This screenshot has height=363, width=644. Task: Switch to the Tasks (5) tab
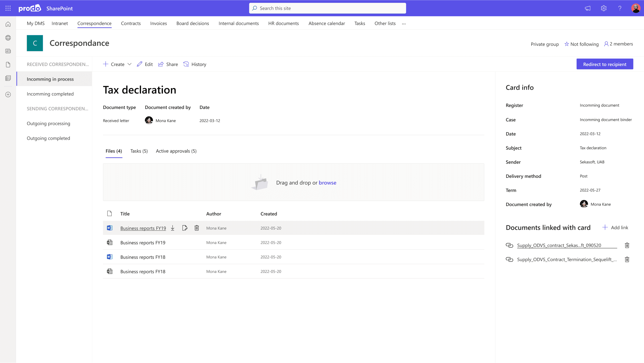pyautogui.click(x=139, y=151)
